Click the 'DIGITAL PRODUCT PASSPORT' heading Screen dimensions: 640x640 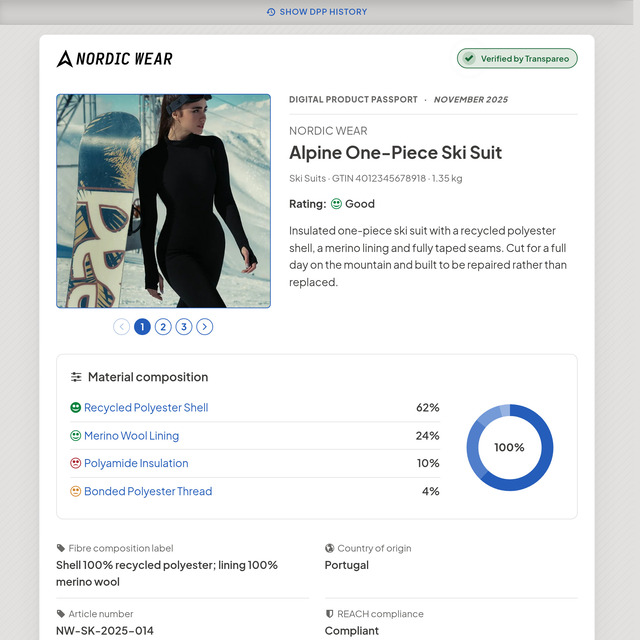click(x=353, y=100)
